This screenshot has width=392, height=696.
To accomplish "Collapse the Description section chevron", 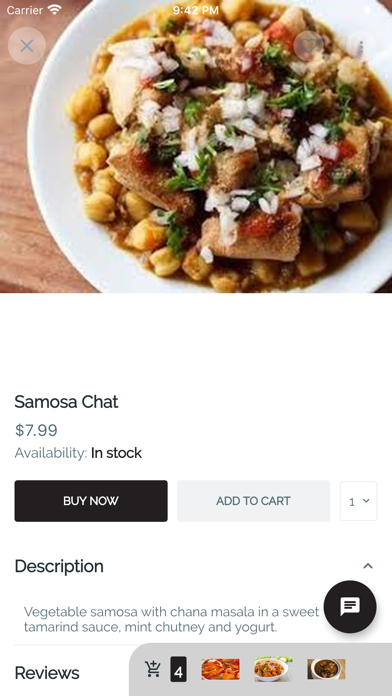I will (368, 566).
